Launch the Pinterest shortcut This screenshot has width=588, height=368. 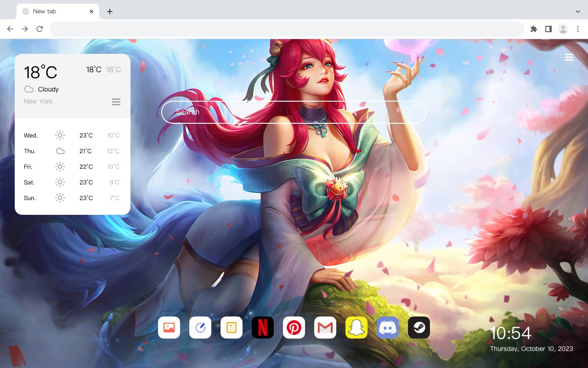(x=294, y=328)
